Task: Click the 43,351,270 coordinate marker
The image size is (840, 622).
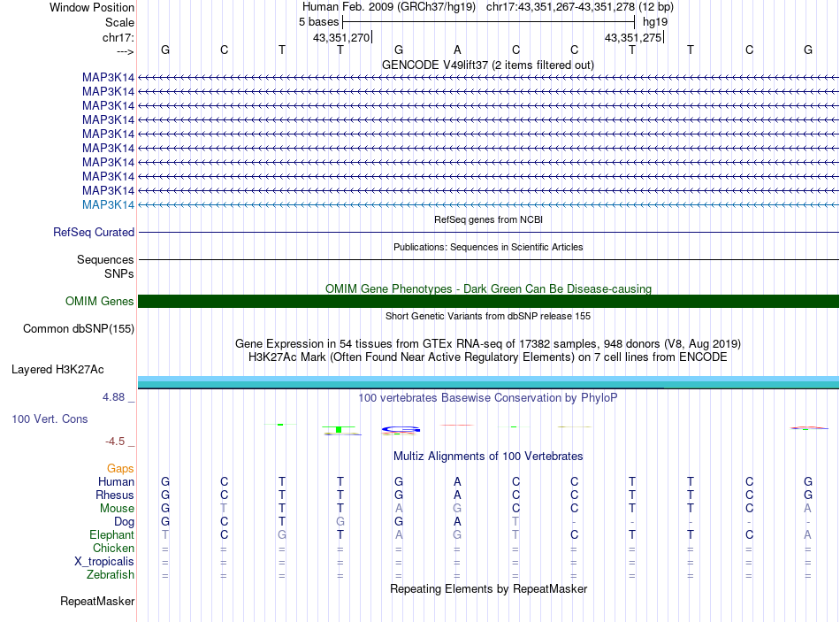Action: tap(341, 37)
